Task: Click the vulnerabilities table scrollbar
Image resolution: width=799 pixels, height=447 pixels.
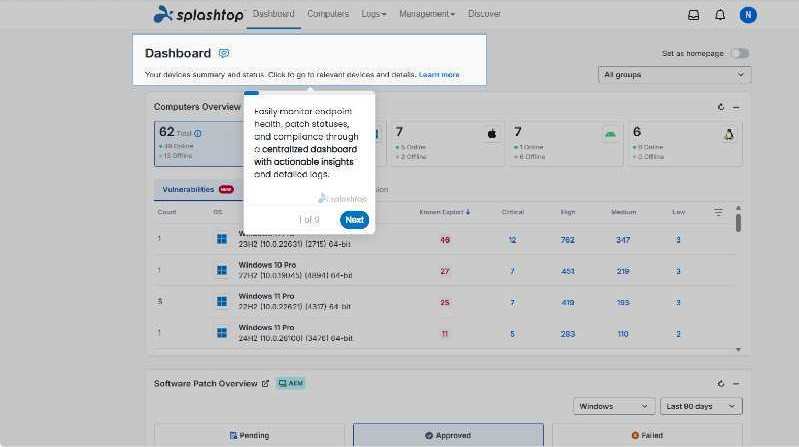Action: coord(738,222)
